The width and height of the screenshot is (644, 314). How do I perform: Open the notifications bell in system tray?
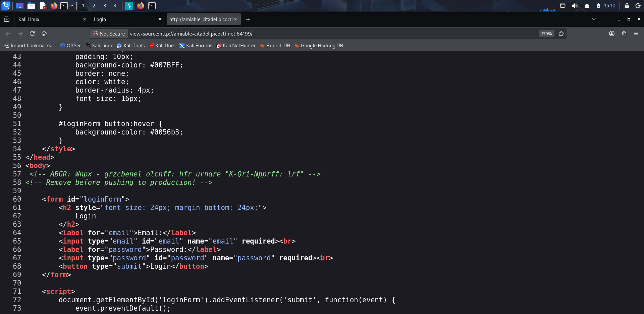587,6
